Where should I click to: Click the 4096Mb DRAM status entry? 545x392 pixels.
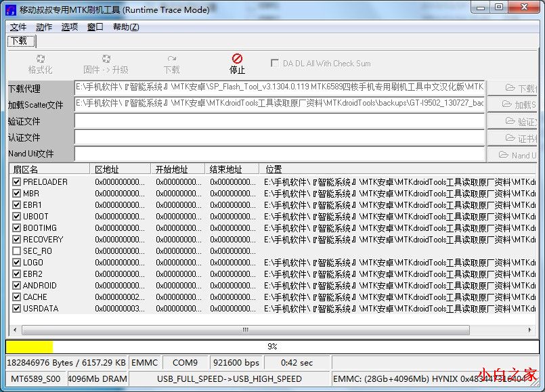[x=97, y=378]
